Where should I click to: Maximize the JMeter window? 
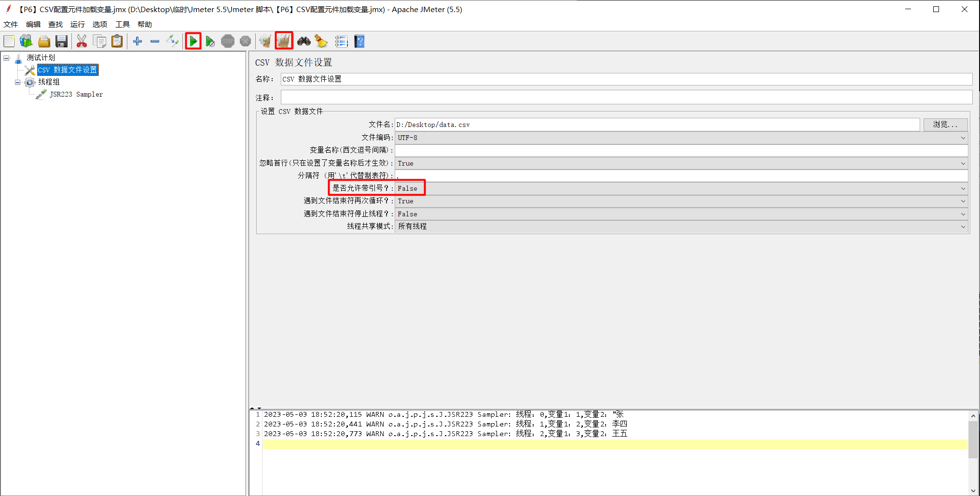(x=936, y=9)
